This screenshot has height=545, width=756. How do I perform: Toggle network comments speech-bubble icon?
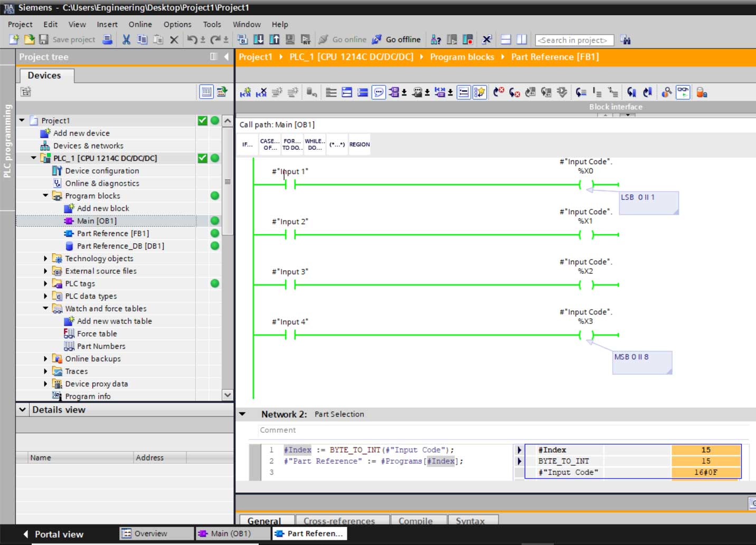tap(379, 92)
